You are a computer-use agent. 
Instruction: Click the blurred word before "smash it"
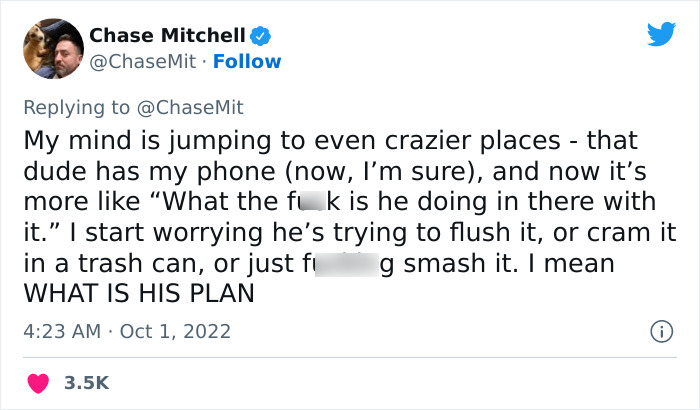tap(342, 269)
